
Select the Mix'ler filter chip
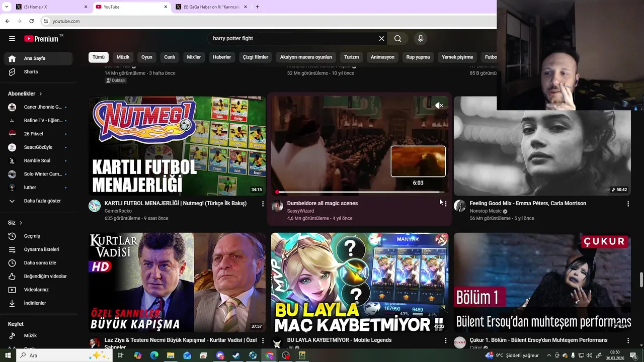(194, 57)
